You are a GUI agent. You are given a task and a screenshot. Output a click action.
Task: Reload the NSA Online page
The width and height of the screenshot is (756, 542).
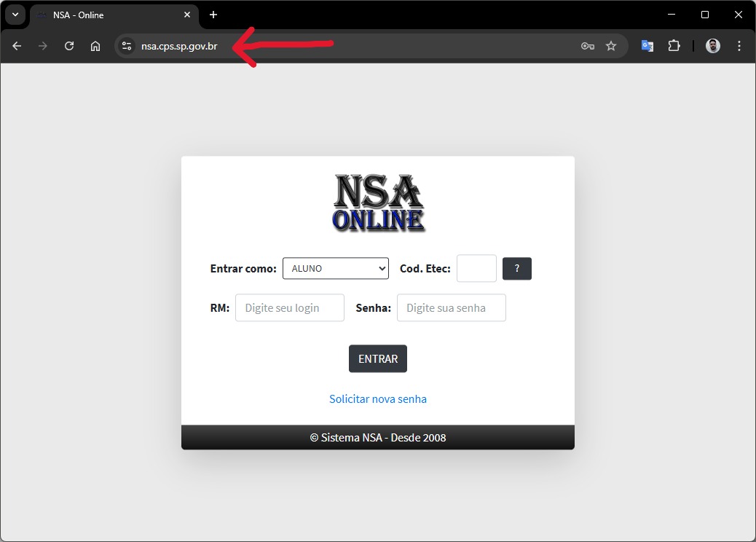tap(69, 46)
